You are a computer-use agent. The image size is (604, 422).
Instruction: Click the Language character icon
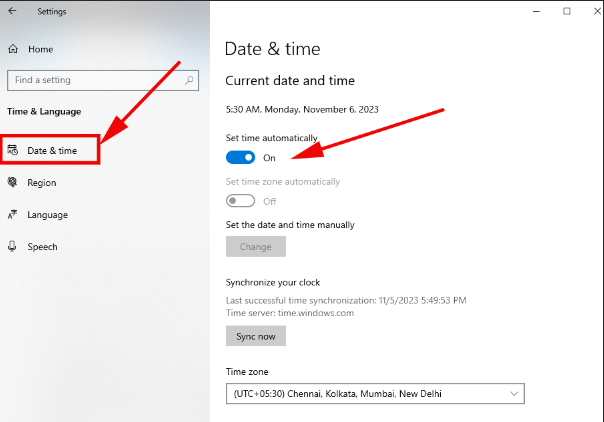12,214
